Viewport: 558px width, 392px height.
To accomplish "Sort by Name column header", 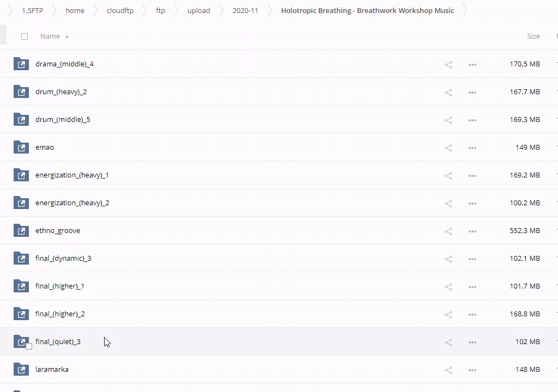I will (50, 36).
